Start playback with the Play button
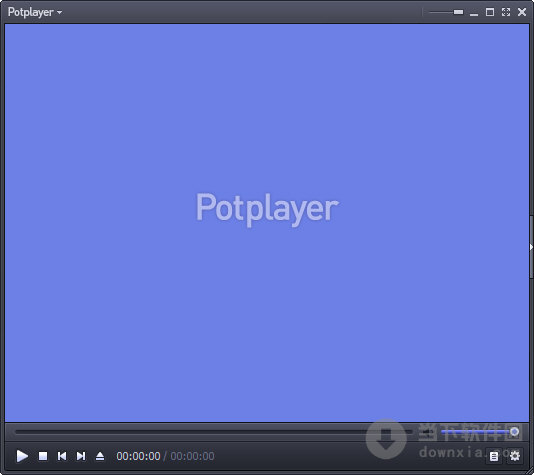This screenshot has height=475, width=534. 22,456
